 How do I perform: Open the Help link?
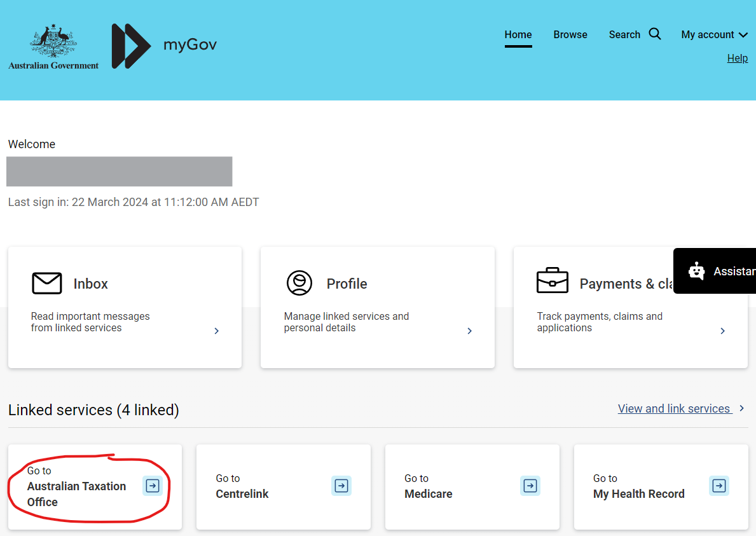pyautogui.click(x=737, y=58)
